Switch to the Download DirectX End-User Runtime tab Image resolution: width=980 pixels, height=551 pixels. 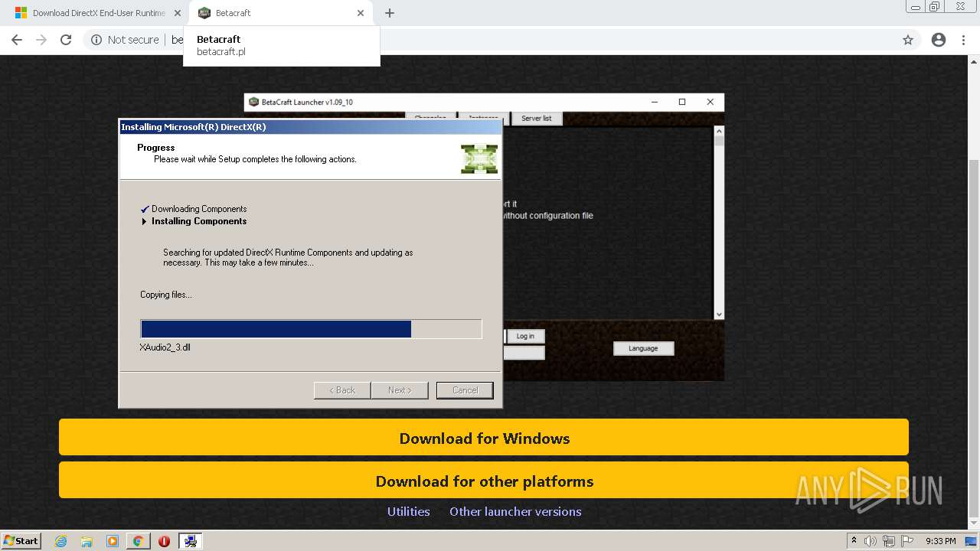[x=98, y=13]
